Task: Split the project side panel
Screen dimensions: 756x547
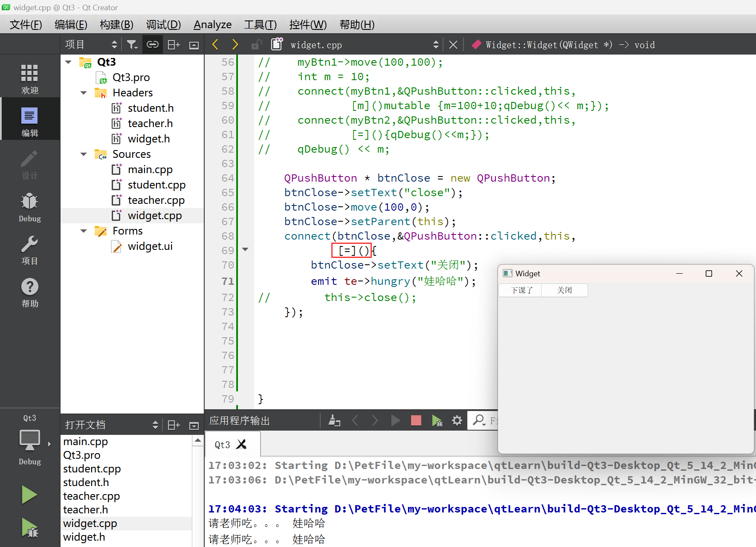Action: pyautogui.click(x=174, y=44)
